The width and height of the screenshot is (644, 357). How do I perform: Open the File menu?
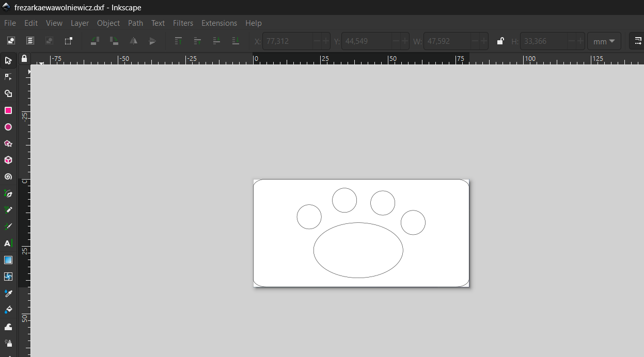click(10, 23)
